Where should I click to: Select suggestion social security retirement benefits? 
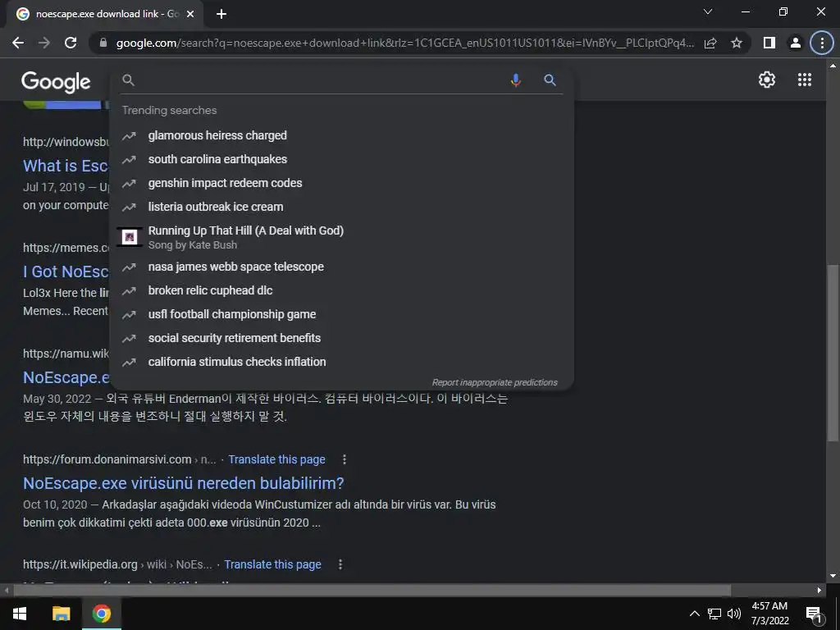point(341,338)
